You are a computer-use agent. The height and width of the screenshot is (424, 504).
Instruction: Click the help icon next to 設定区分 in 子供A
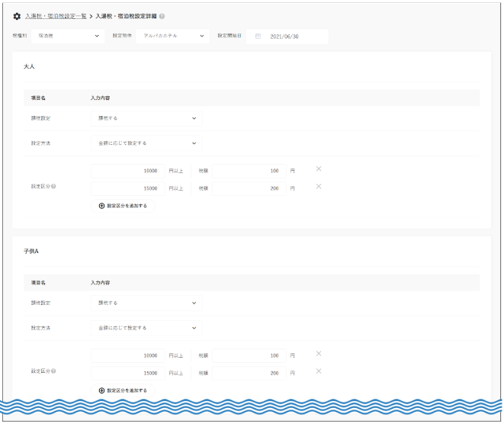[53, 371]
